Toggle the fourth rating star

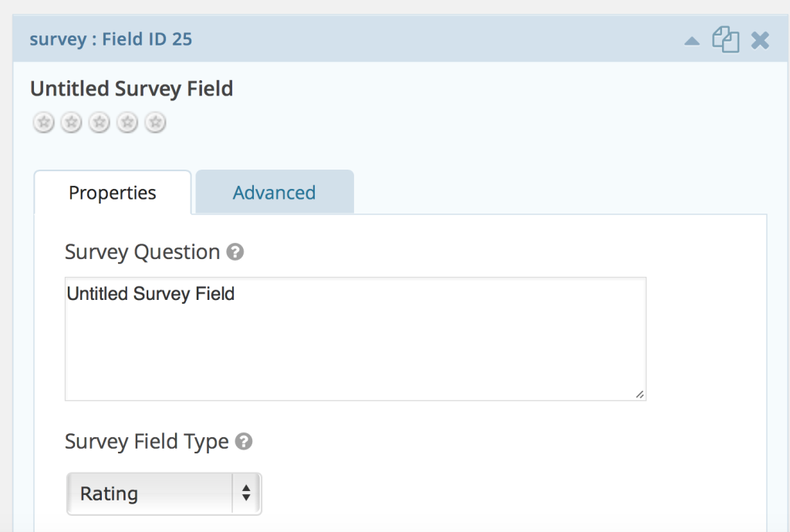pyautogui.click(x=127, y=122)
